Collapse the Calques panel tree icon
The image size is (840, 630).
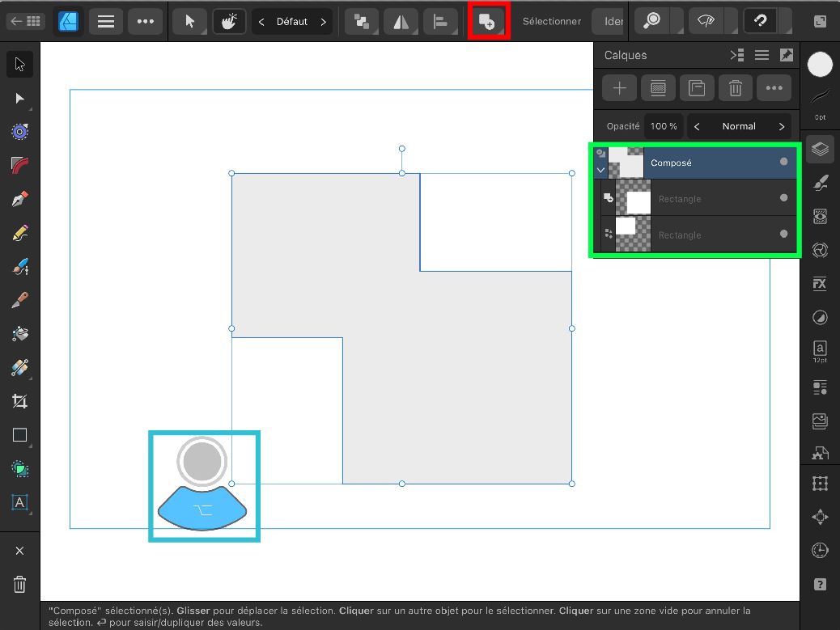pos(737,55)
